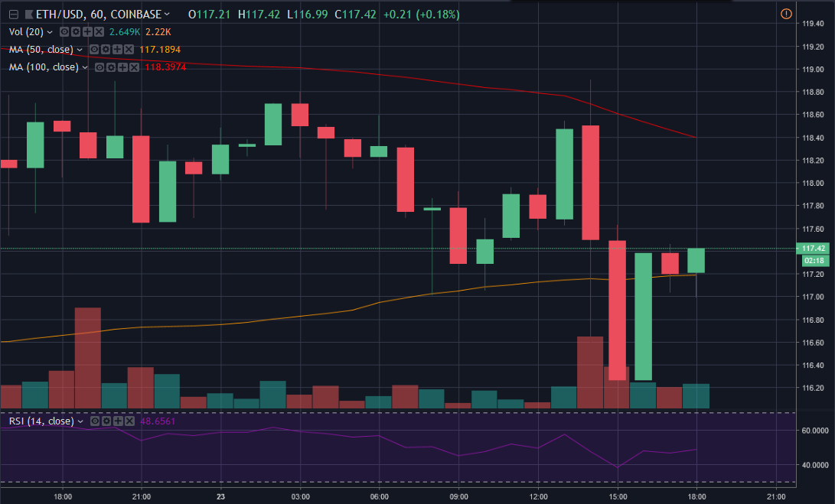Screen dimensions: 835x504
Task: Click the plus icon on RSI indicator
Action: pyautogui.click(x=118, y=421)
